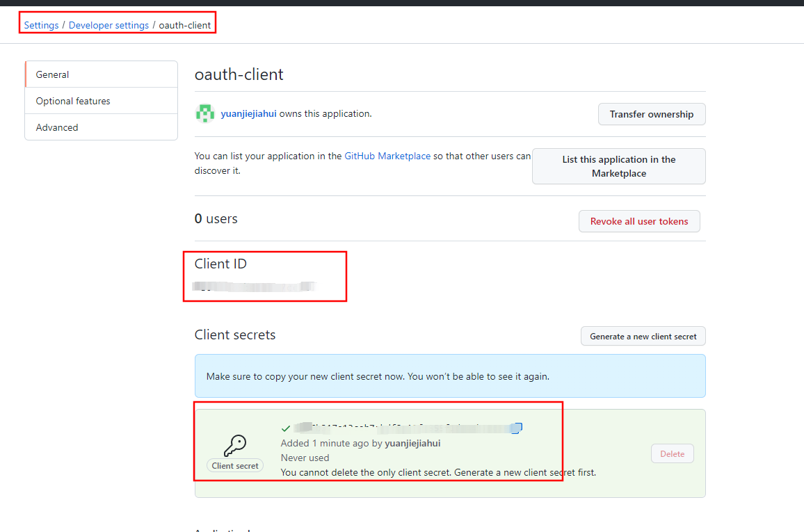
Task: Follow the GitHub Marketplace link
Action: [x=387, y=156]
